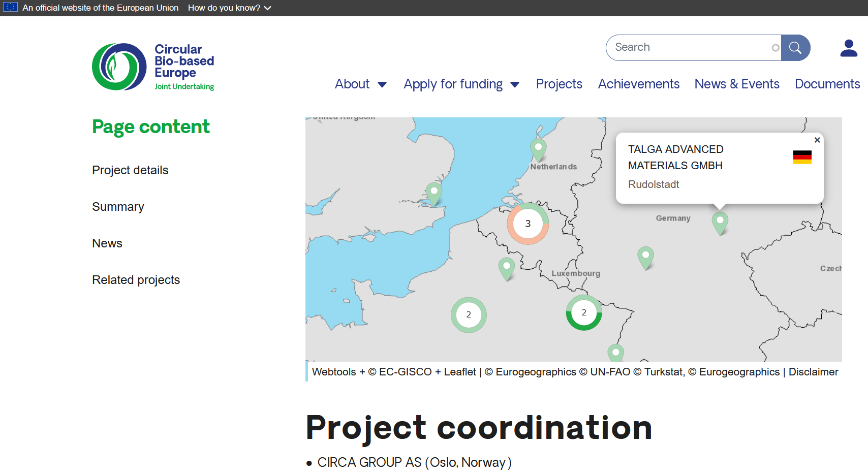Open the map cluster marker showing 3
Viewport: 868px width, 476px height.
pos(528,224)
